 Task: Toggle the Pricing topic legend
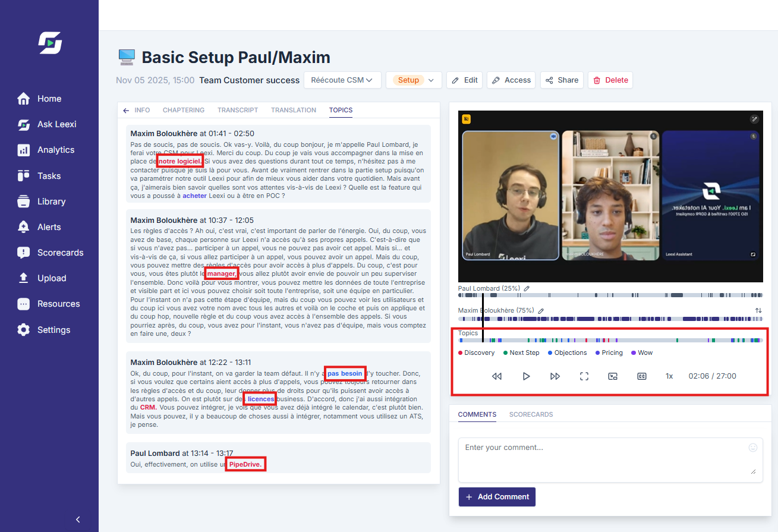[x=609, y=352]
